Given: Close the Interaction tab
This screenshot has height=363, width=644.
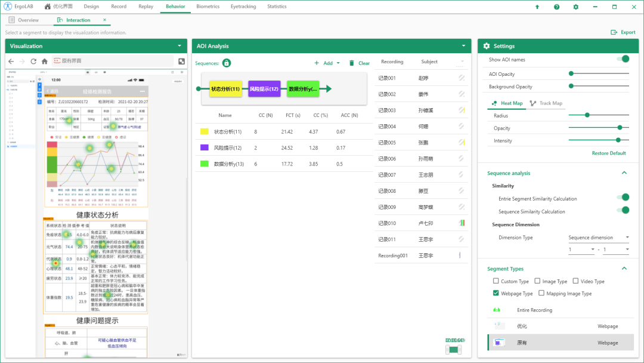Looking at the screenshot, I should pyautogui.click(x=104, y=20).
